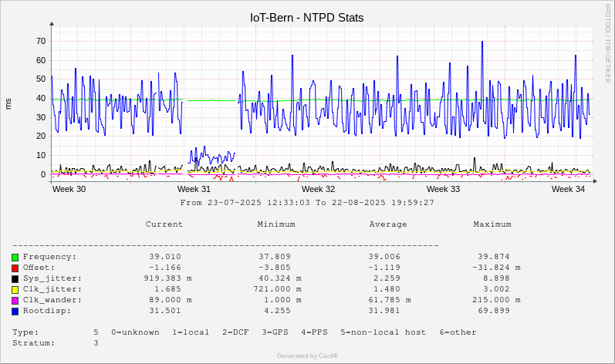This screenshot has height=364, width=615.
Task: Click Clk_wander current value 89.000 m
Action: pos(171,300)
